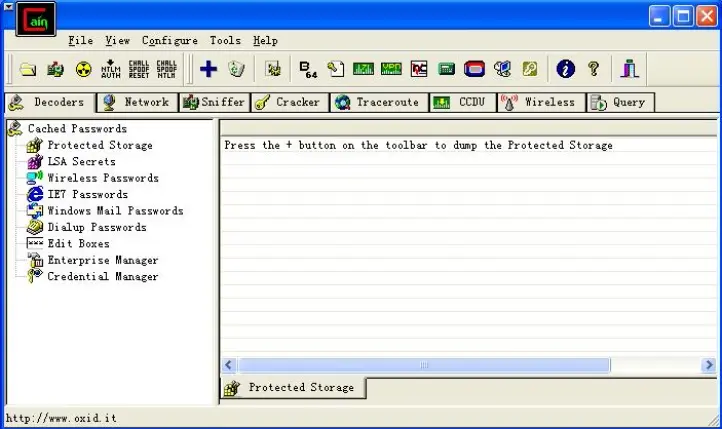
Task: Select Windows Mail Passwords tree item
Action: point(116,211)
